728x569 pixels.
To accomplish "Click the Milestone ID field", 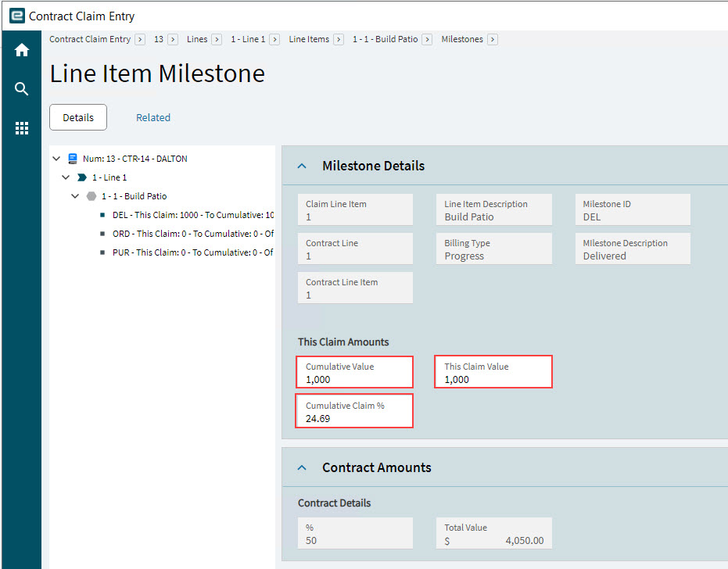I will click(x=633, y=209).
